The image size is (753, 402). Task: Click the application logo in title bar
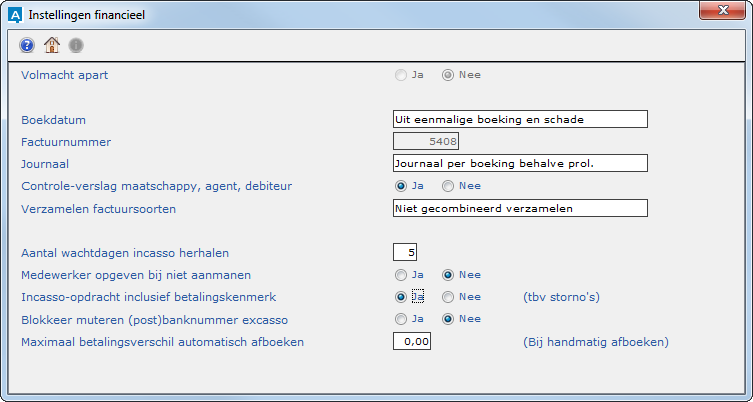point(13,14)
